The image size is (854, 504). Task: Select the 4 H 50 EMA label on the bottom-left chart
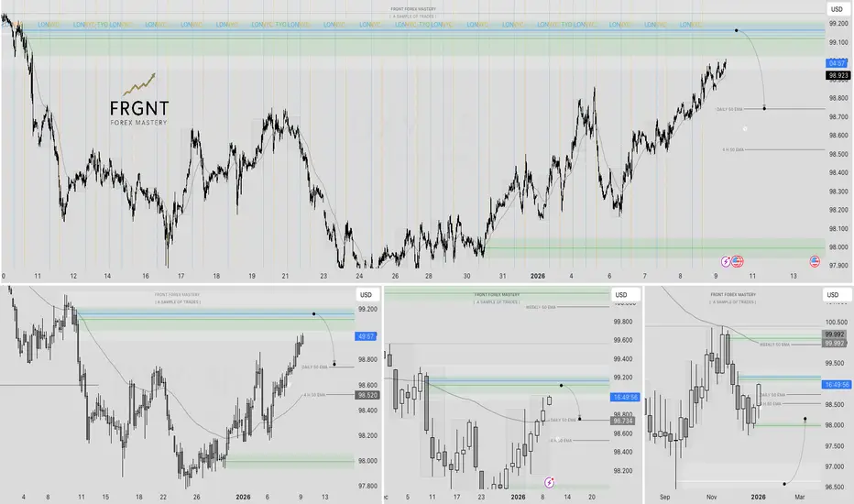314,395
